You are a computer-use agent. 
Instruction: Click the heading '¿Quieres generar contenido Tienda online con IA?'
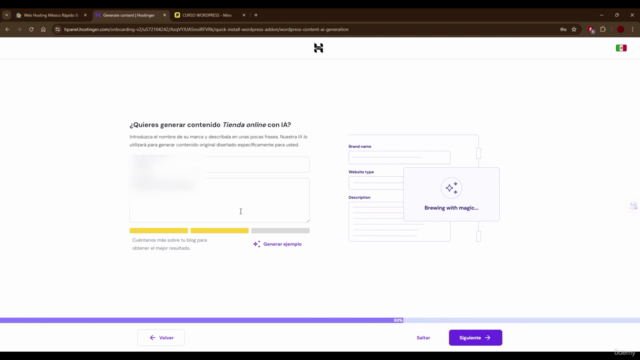210,125
